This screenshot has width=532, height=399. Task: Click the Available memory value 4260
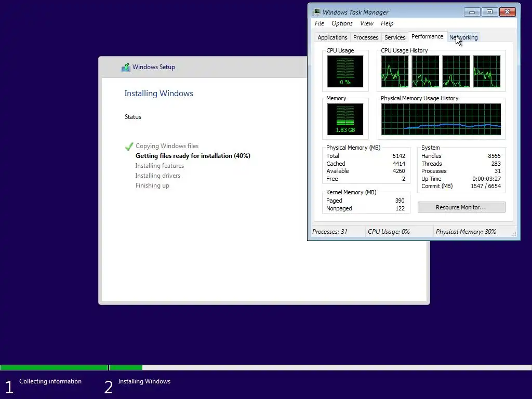pos(398,171)
